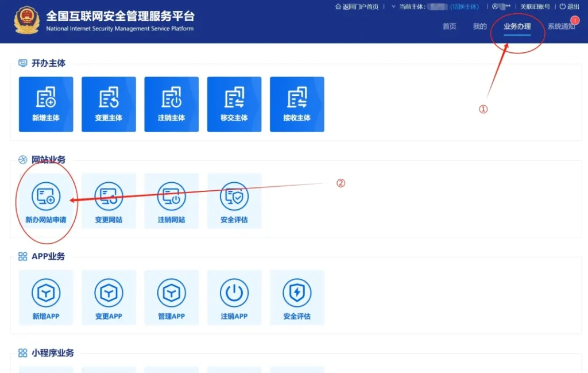The image size is (588, 373).
Task: Open the 注销网站 tile
Action: 171,201
